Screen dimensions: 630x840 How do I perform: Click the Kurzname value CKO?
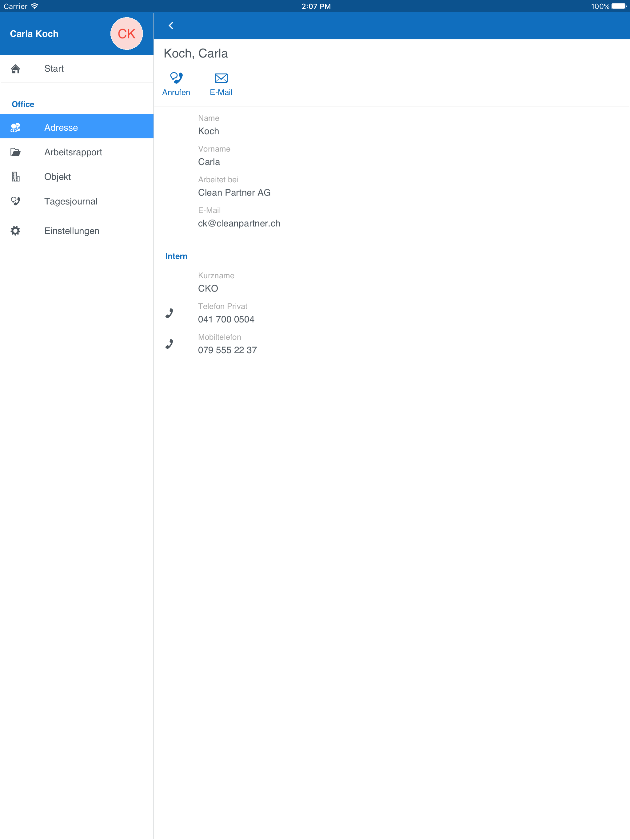tap(208, 289)
